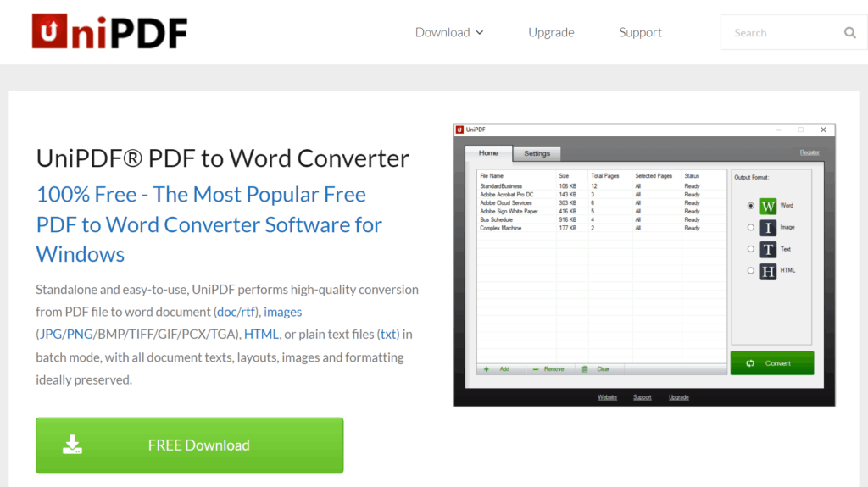This screenshot has height=487, width=868.
Task: Click the green plus icon beside Add
Action: coord(486,369)
